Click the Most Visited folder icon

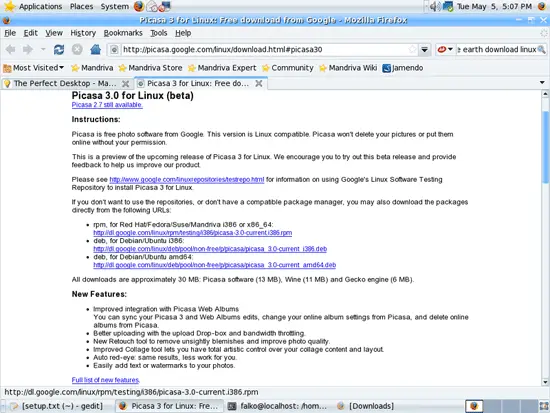[7, 68]
